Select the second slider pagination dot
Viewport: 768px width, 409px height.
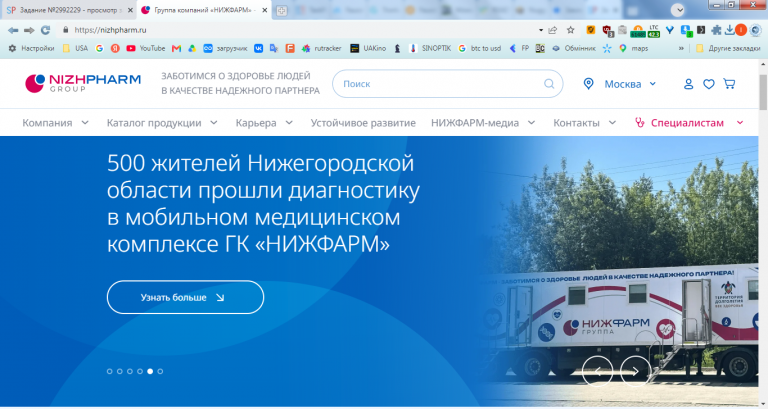[x=120, y=371]
